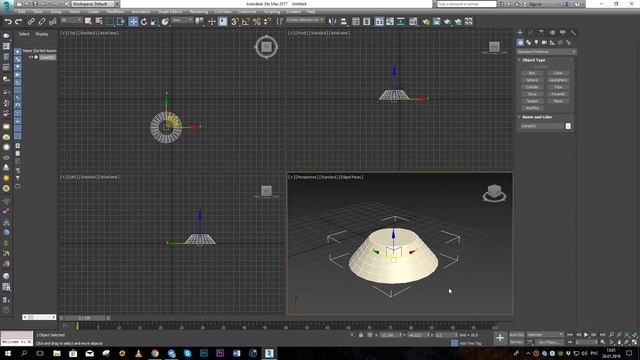Image resolution: width=640 pixels, height=360 pixels.
Task: Click the Use Pivot Point Center icon
Action: pos(200,21)
